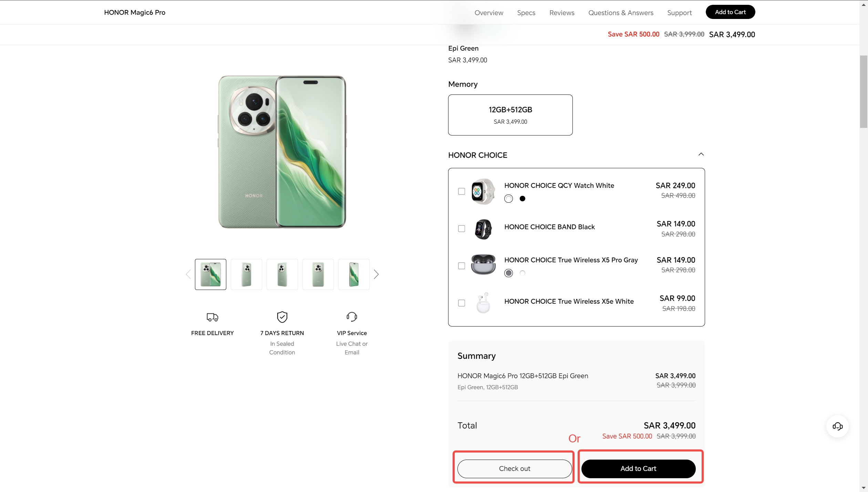Screen dimensions: 868x492
Task: Select the last phone thumbnail showing the screen
Action: (354, 274)
